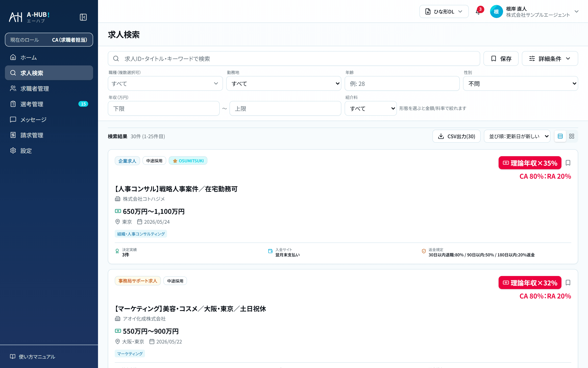Bookmark the マーケティング job card
Viewport: 588px width, 368px height.
pyautogui.click(x=568, y=283)
